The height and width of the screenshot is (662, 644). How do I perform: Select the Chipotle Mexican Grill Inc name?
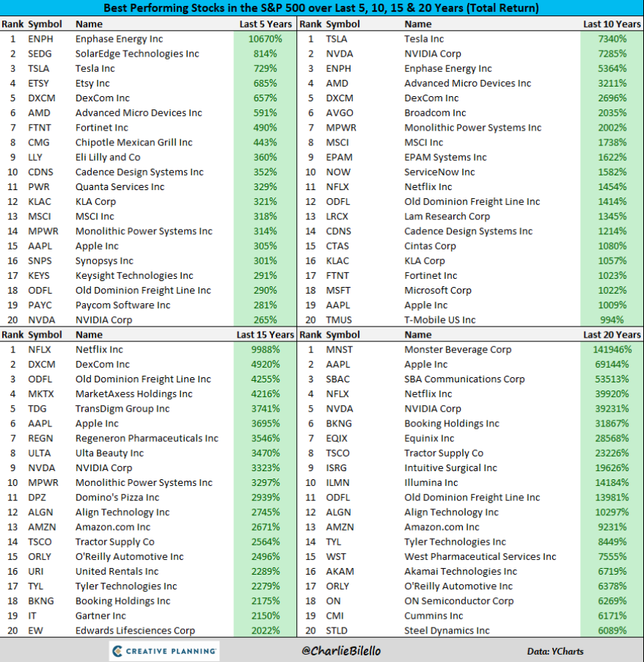pyautogui.click(x=134, y=142)
